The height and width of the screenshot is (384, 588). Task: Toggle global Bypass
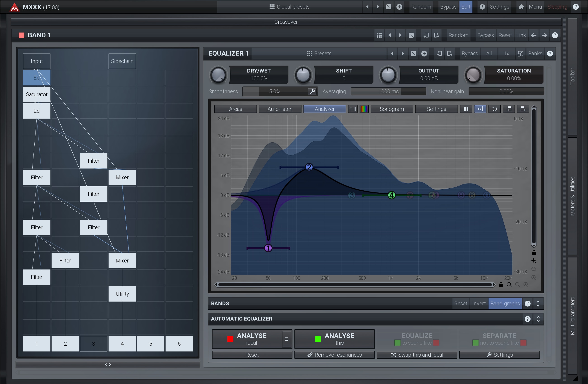(448, 7)
